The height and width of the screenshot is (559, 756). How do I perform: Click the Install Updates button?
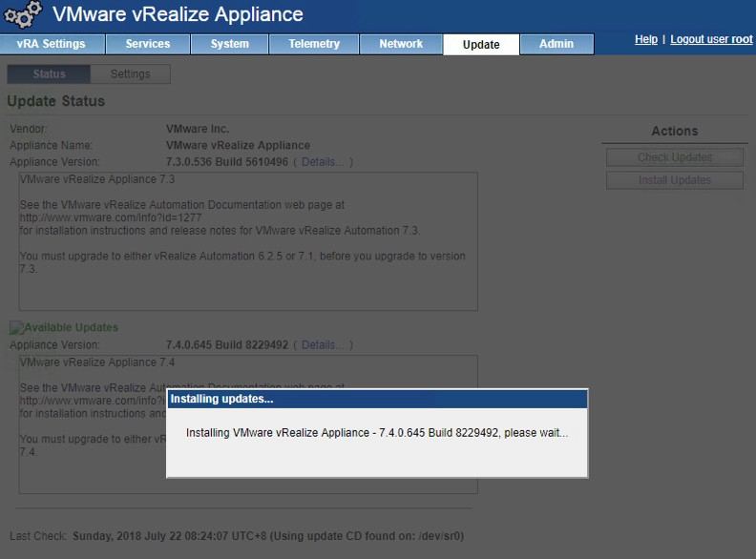pos(675,180)
